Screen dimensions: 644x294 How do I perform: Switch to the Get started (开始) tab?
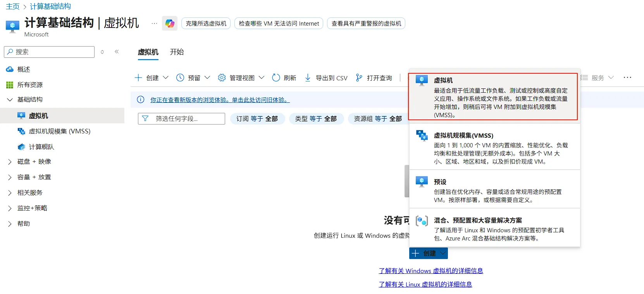coord(177,52)
